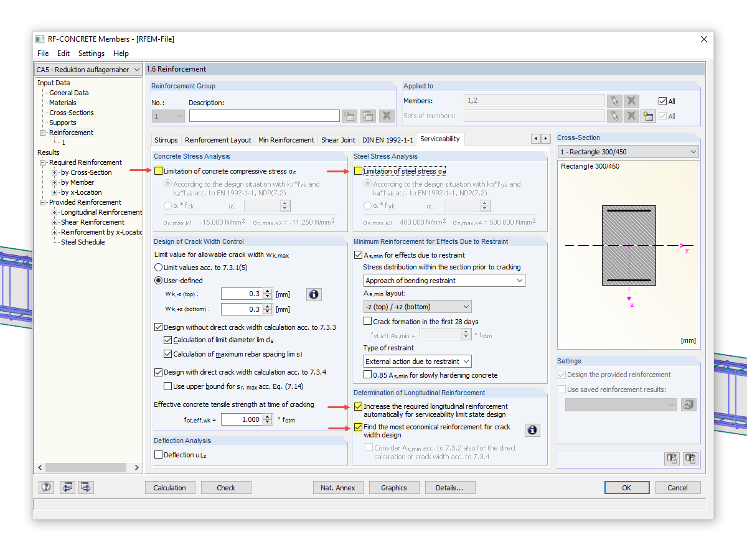Open the Help menu
This screenshot has height=560, width=747.
(x=121, y=54)
